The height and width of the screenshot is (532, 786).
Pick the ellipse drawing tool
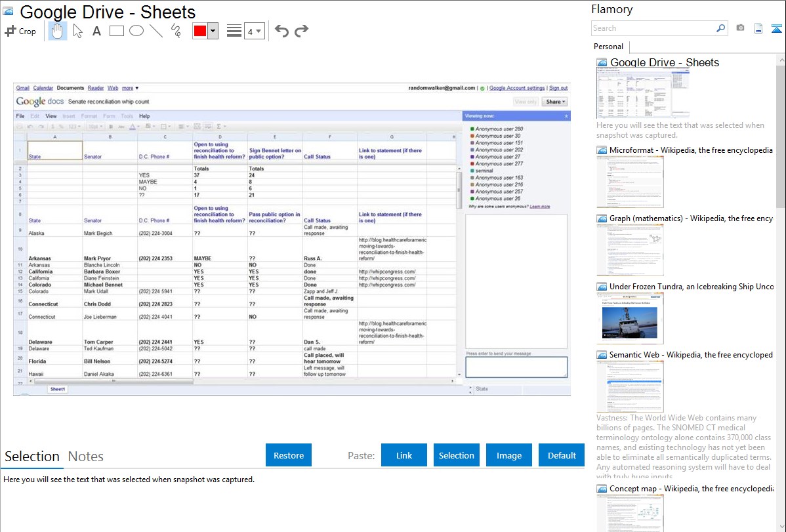click(136, 31)
